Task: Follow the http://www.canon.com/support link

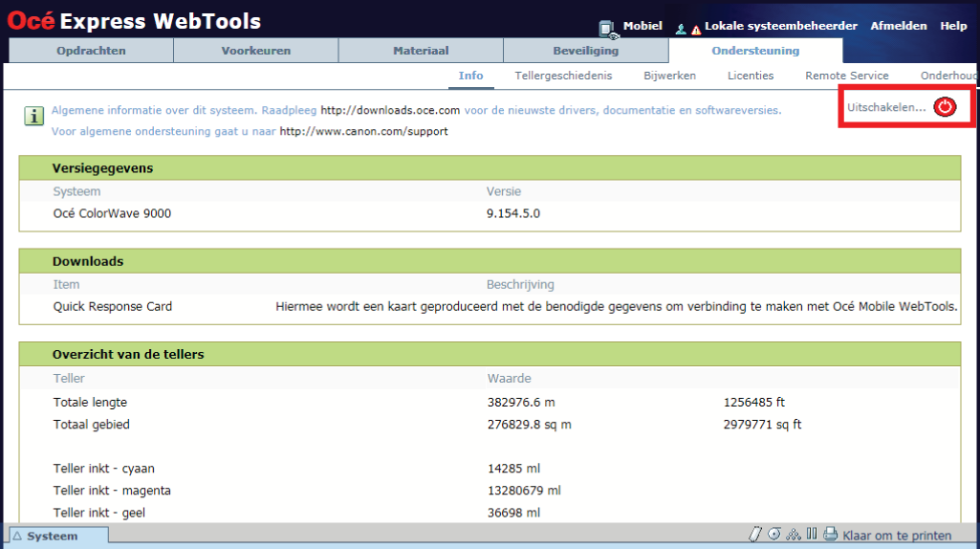Action: [x=363, y=131]
